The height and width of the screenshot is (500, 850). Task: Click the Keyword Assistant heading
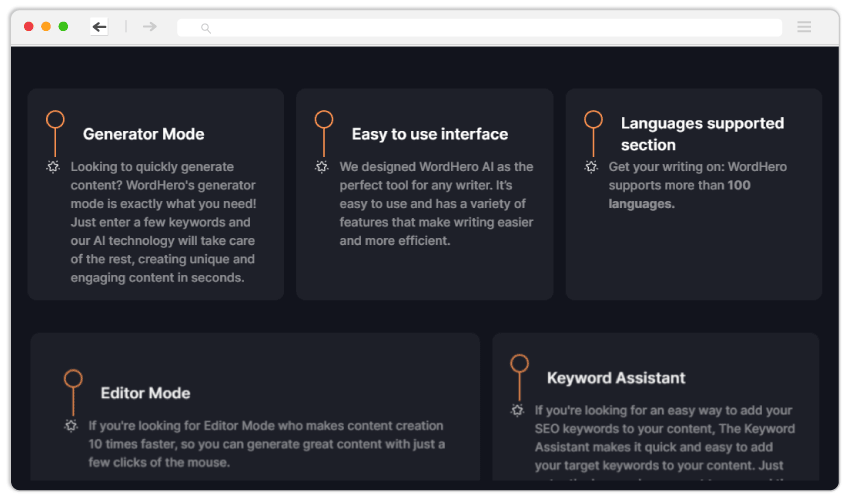pos(616,378)
